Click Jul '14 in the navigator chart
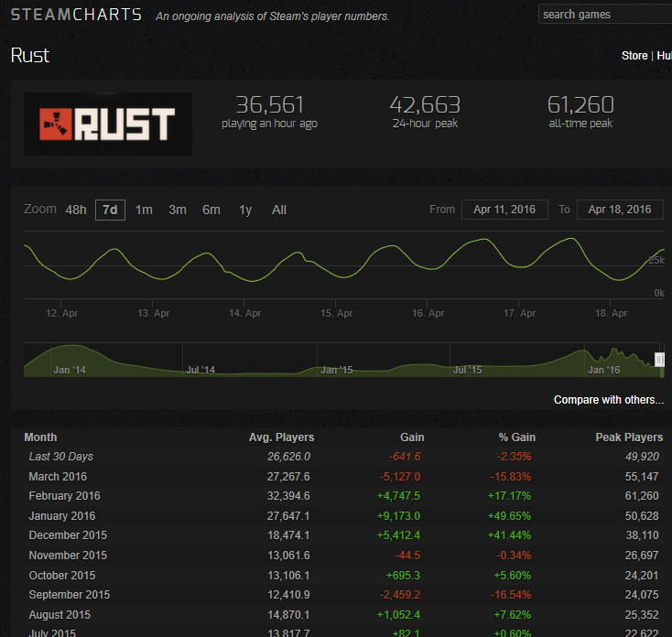672x637 pixels. pyautogui.click(x=201, y=370)
